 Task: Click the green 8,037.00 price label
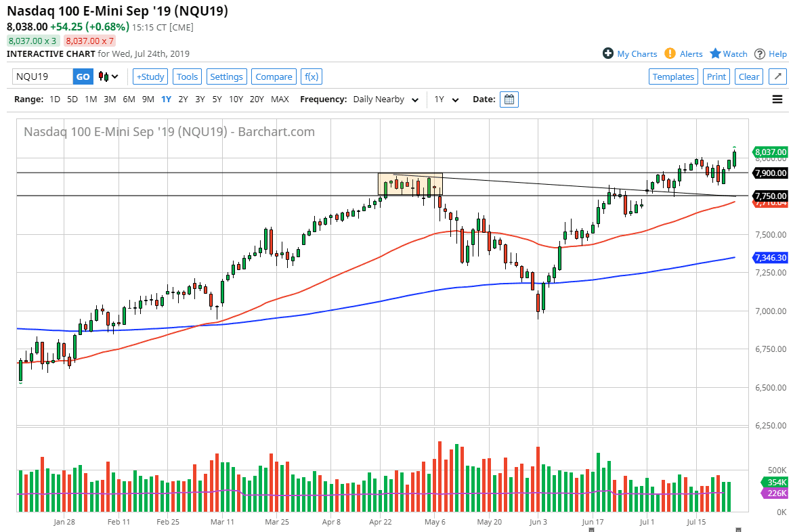[x=769, y=152]
